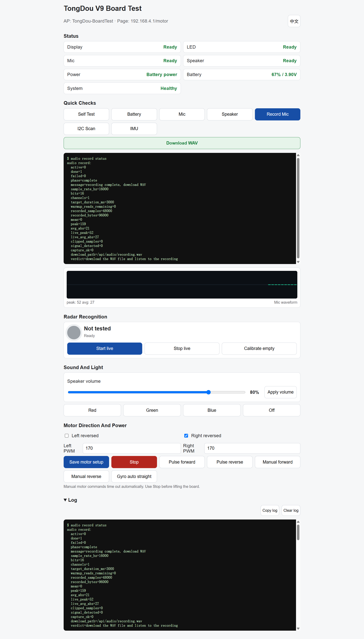Click the Left PWM input field
This screenshot has width=364, height=639.
point(131,448)
